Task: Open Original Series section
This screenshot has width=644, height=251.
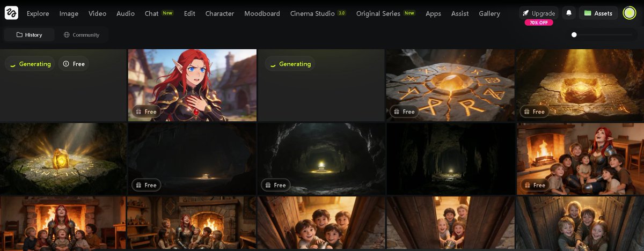Action: pos(378,13)
